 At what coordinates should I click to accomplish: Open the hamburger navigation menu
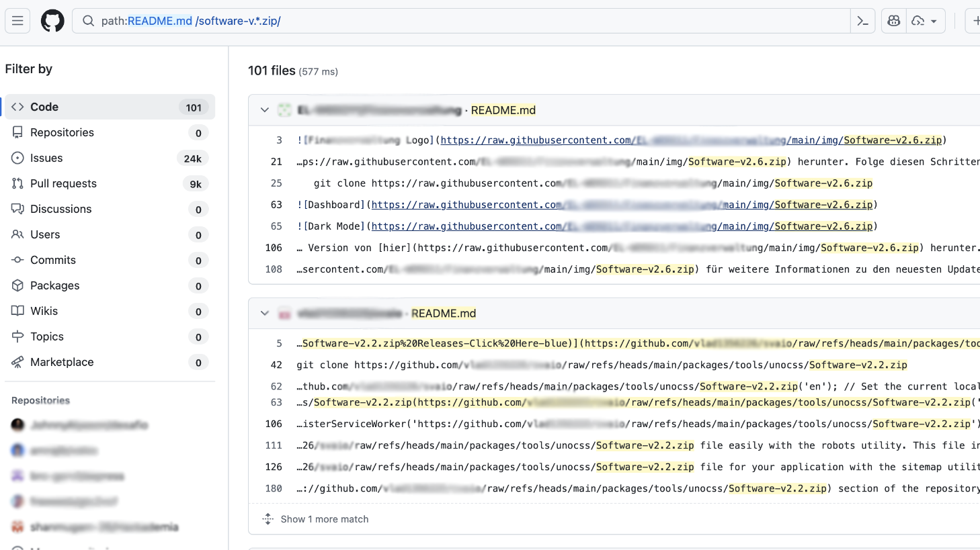click(x=17, y=21)
